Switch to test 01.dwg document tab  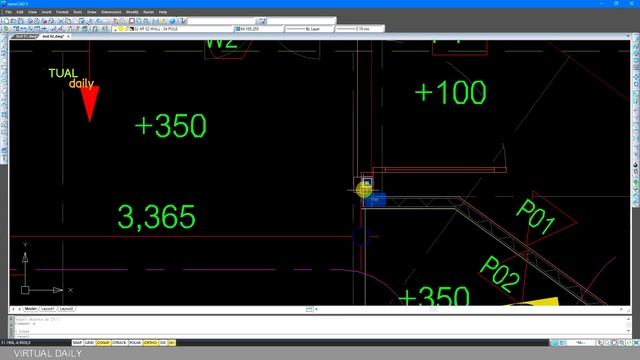tap(26, 36)
